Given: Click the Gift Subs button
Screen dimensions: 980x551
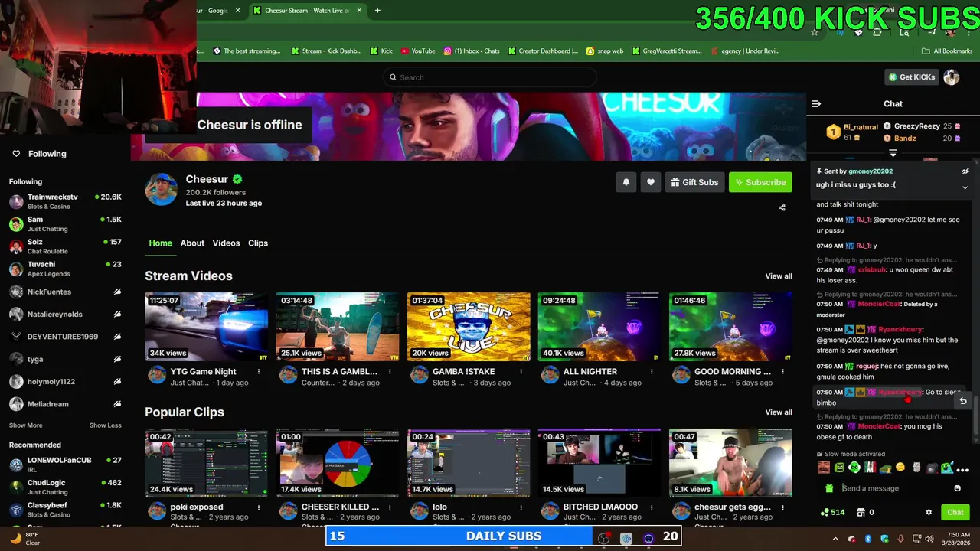Looking at the screenshot, I should pos(695,182).
